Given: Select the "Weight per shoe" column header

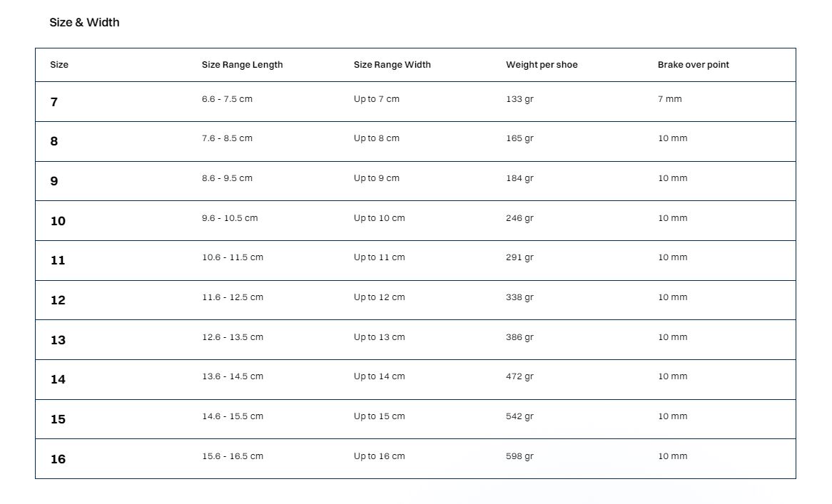Looking at the screenshot, I should [x=542, y=65].
